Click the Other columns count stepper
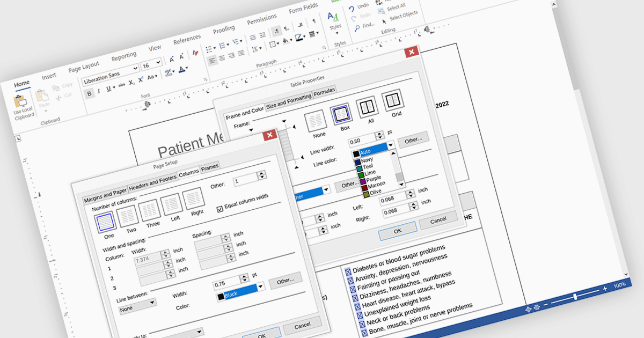This screenshot has height=338, width=644. click(x=261, y=175)
